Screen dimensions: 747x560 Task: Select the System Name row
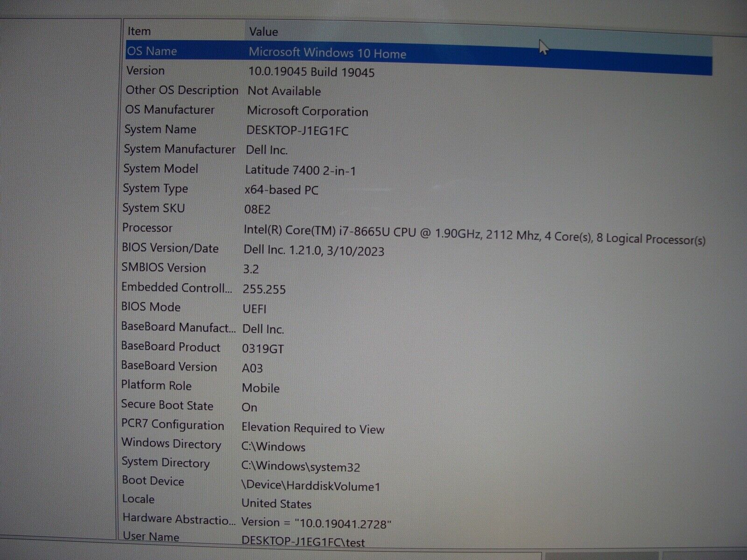coord(160,129)
